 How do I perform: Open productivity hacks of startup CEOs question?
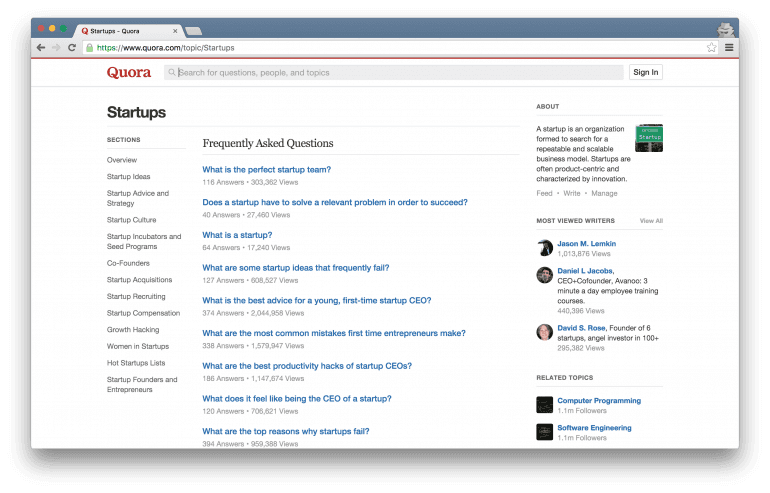click(307, 366)
